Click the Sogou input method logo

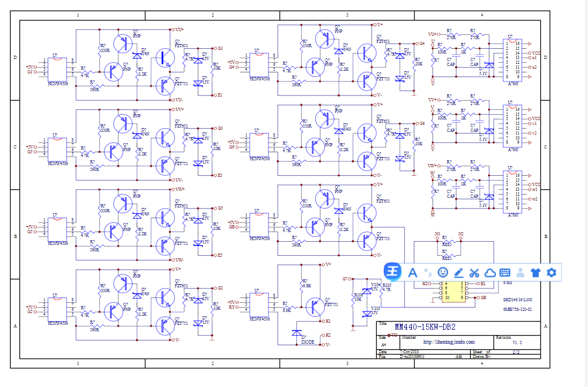click(393, 272)
